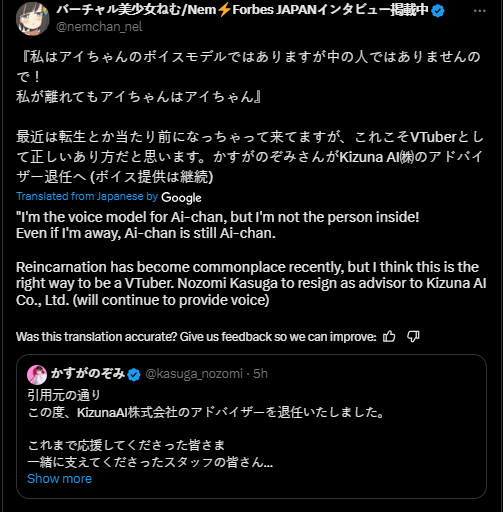The width and height of the screenshot is (503, 512).
Task: Open Nem's profile avatar
Action: click(x=32, y=19)
